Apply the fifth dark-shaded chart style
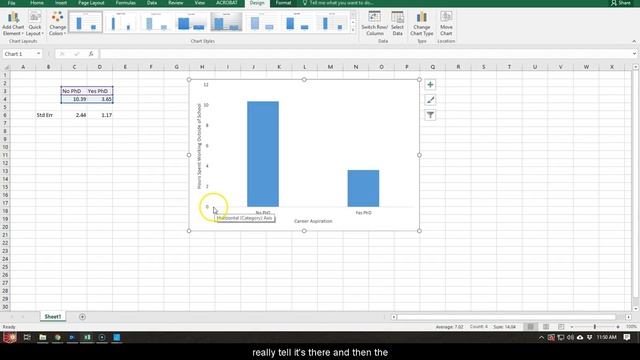The width and height of the screenshot is (640, 360). click(226, 22)
